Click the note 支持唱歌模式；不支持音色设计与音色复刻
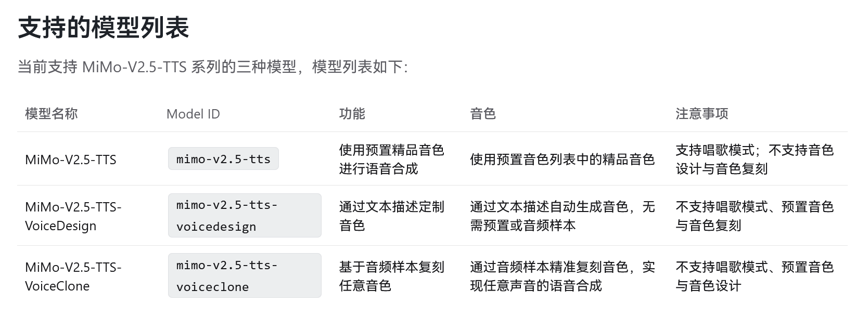Image resolution: width=868 pixels, height=330 pixels. (754, 159)
